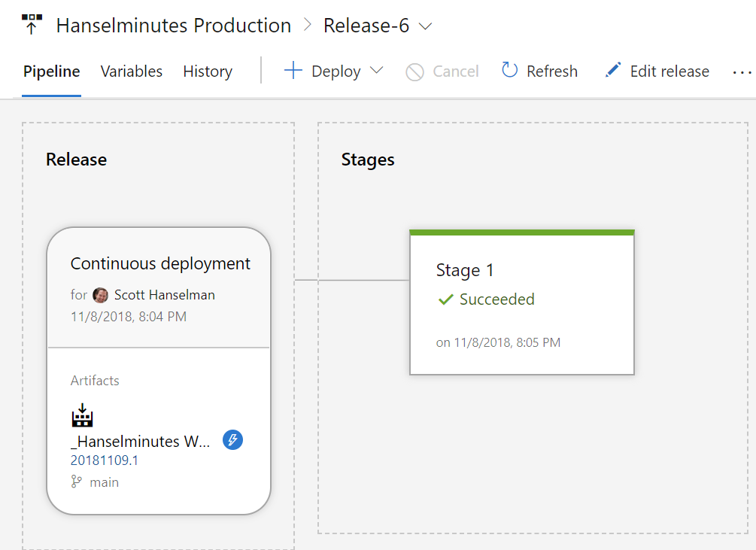
Task: Expand the Deploy dropdown arrow
Action: coord(377,71)
